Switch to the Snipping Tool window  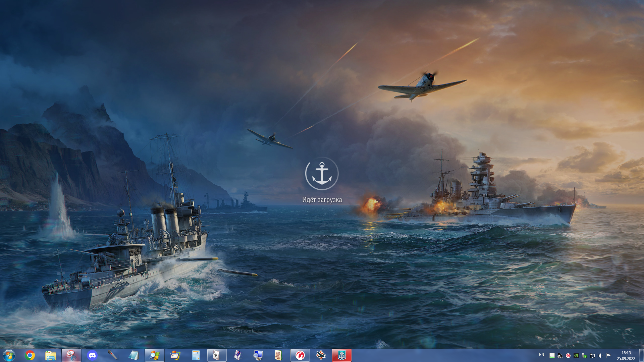[71, 355]
